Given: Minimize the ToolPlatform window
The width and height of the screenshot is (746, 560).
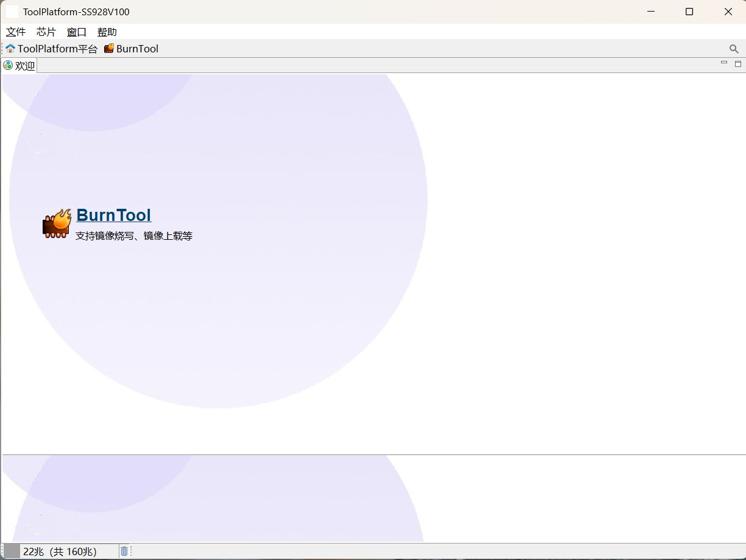Looking at the screenshot, I should [x=651, y=12].
